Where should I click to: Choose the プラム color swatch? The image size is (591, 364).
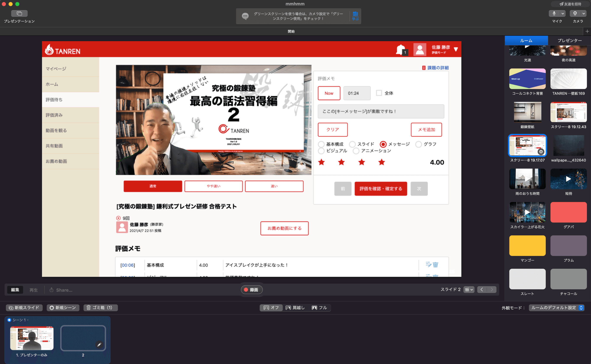pos(569,246)
